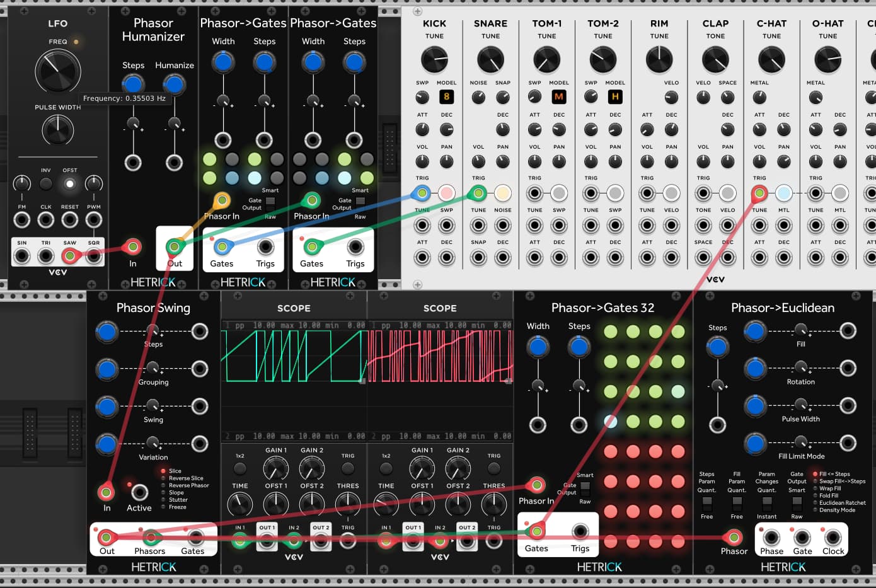Click the LFO RESET input jack
Viewport: 876px width, 588px height.
70,220
